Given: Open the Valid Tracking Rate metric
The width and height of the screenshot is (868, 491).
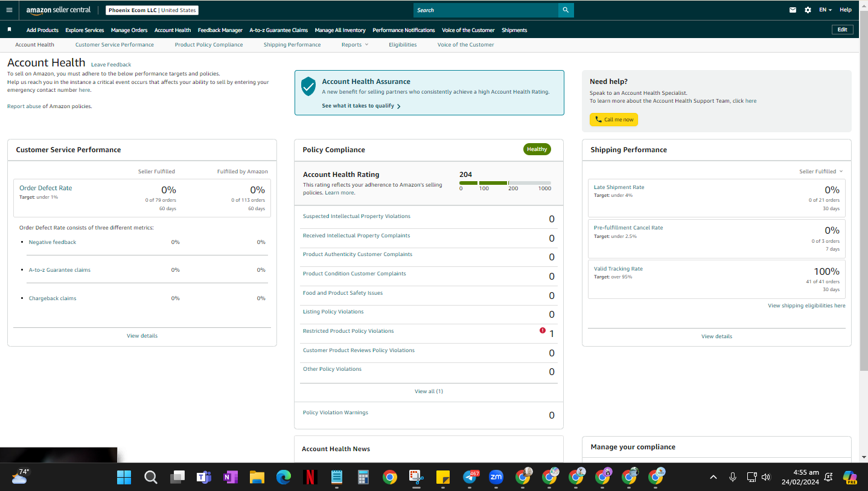Looking at the screenshot, I should point(618,269).
